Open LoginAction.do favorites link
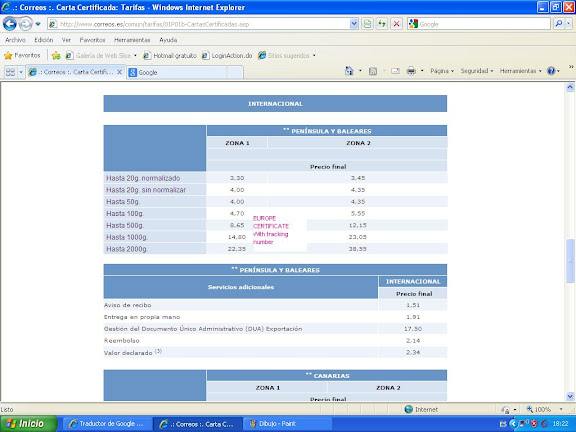This screenshot has height=432, width=576. pos(227,55)
